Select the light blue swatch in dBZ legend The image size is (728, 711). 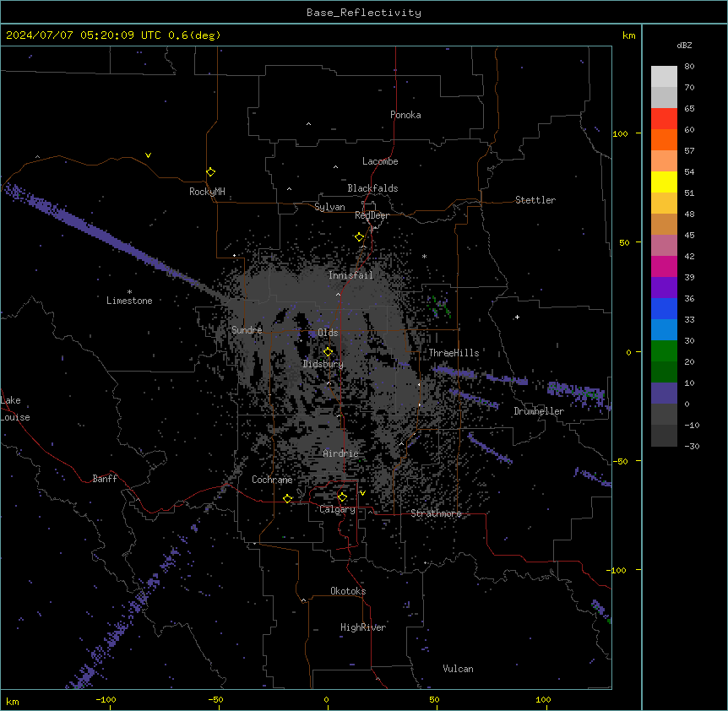[664, 330]
